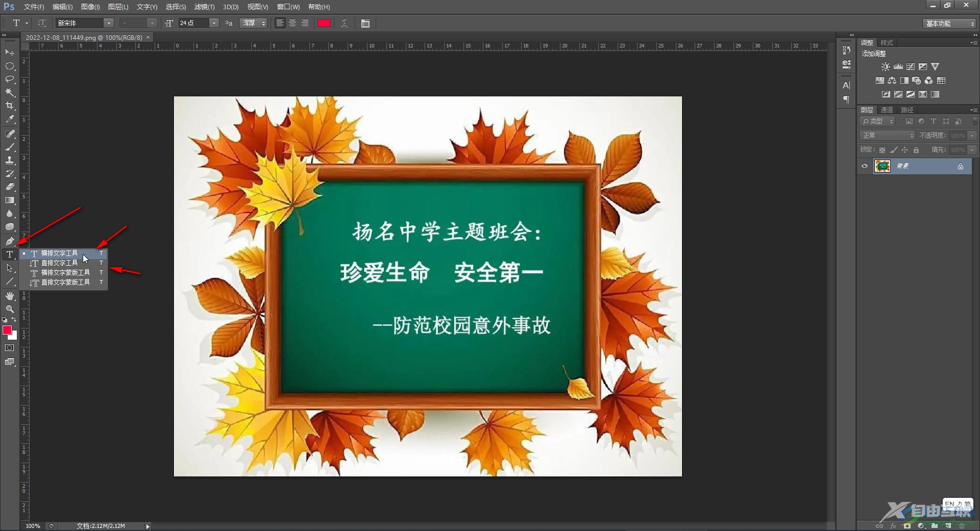Hide the 背景 layer with eye icon
This screenshot has height=531, width=980.
pos(865,166)
